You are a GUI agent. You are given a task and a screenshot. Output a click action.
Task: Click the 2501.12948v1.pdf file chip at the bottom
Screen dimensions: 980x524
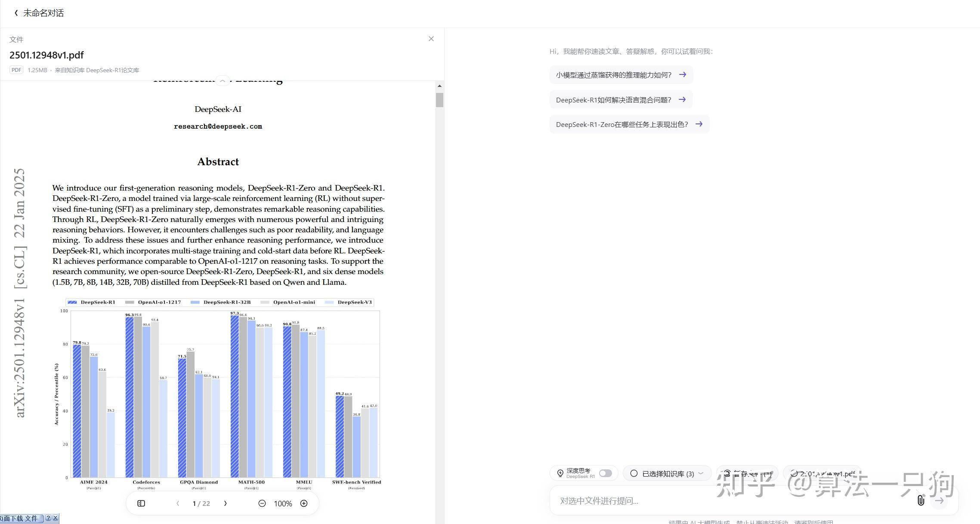point(822,474)
